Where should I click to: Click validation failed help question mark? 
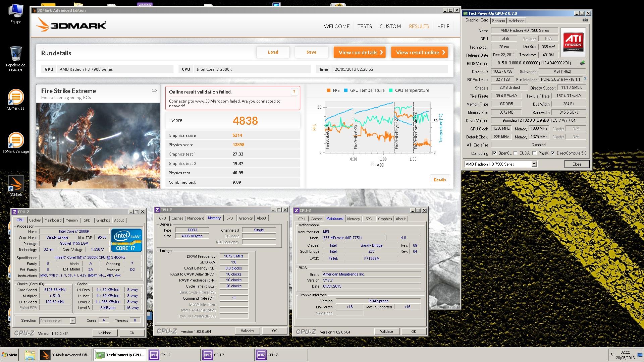click(294, 92)
